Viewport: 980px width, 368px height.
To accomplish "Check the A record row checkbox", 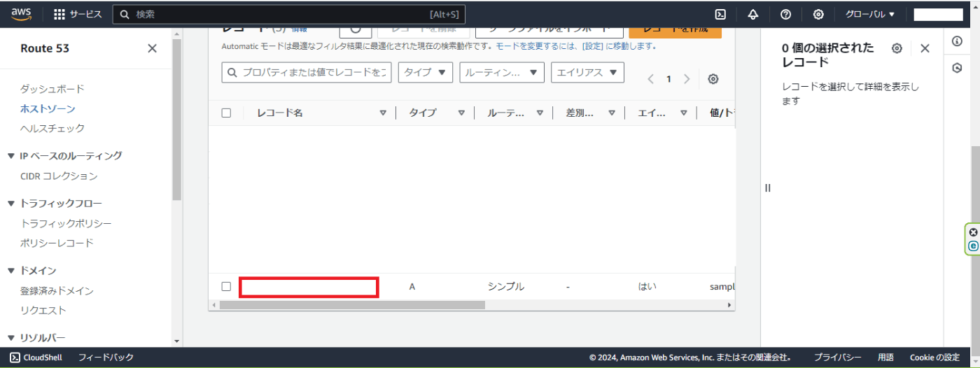I will [226, 286].
